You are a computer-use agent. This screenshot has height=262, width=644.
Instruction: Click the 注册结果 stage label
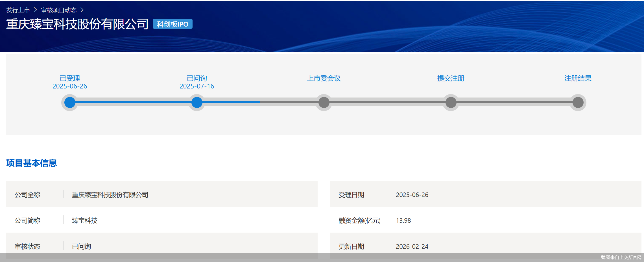click(578, 78)
